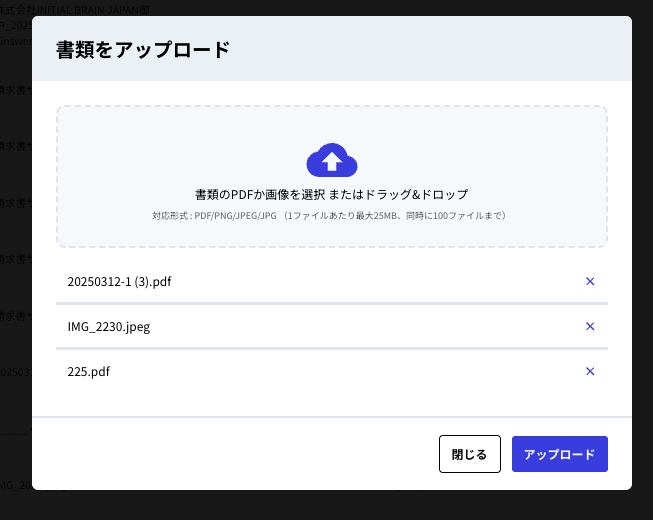Remove IMG_2230.jpeg from the upload list

[590, 326]
